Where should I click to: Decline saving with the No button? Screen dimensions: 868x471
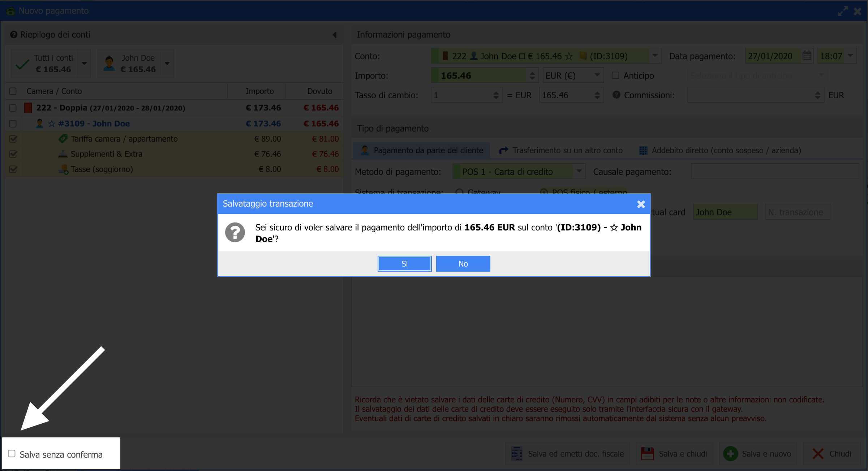(x=463, y=264)
